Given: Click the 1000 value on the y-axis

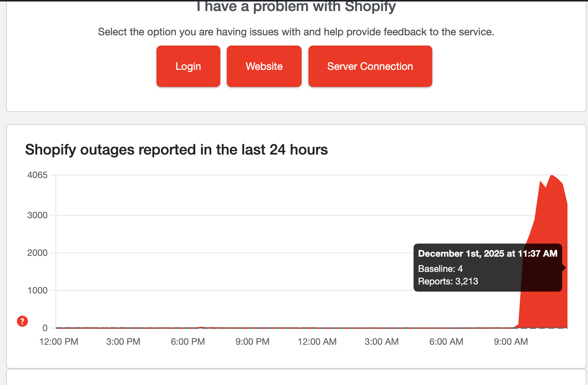Looking at the screenshot, I should tap(37, 290).
